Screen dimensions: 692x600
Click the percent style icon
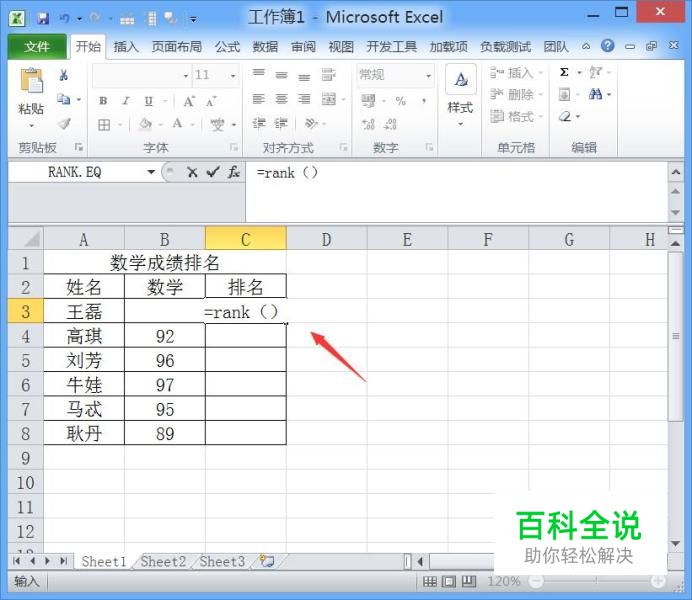pos(401,101)
